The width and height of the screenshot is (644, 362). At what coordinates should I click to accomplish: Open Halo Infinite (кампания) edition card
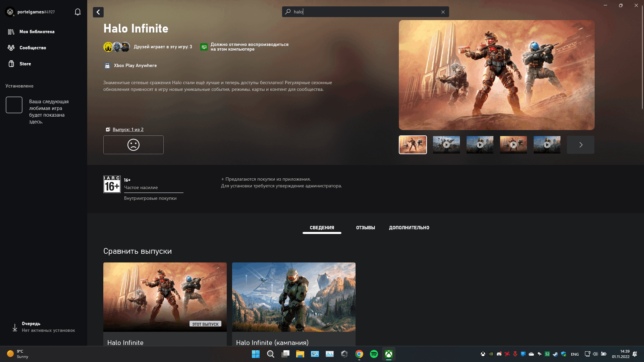point(294,304)
